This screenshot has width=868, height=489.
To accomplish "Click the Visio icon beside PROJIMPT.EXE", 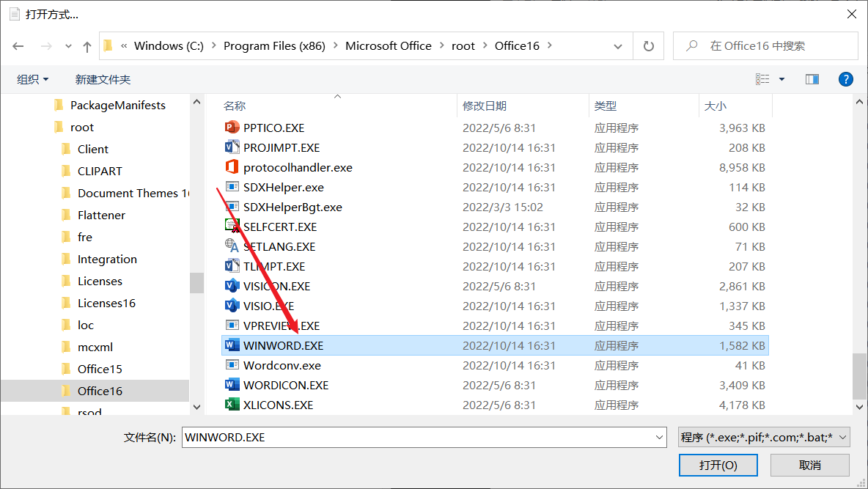I will click(x=232, y=147).
